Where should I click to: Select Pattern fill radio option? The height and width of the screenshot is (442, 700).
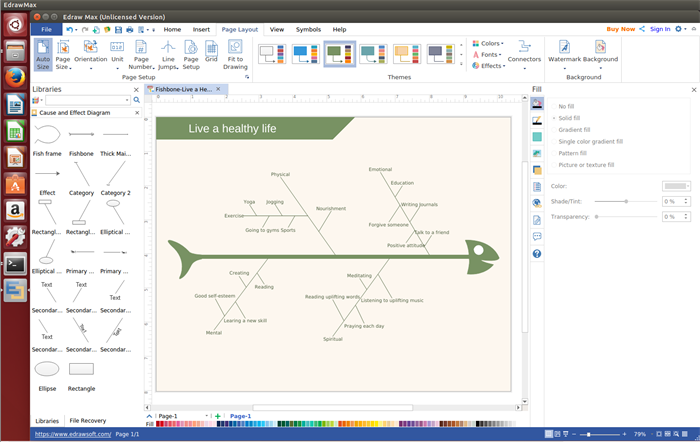point(572,153)
